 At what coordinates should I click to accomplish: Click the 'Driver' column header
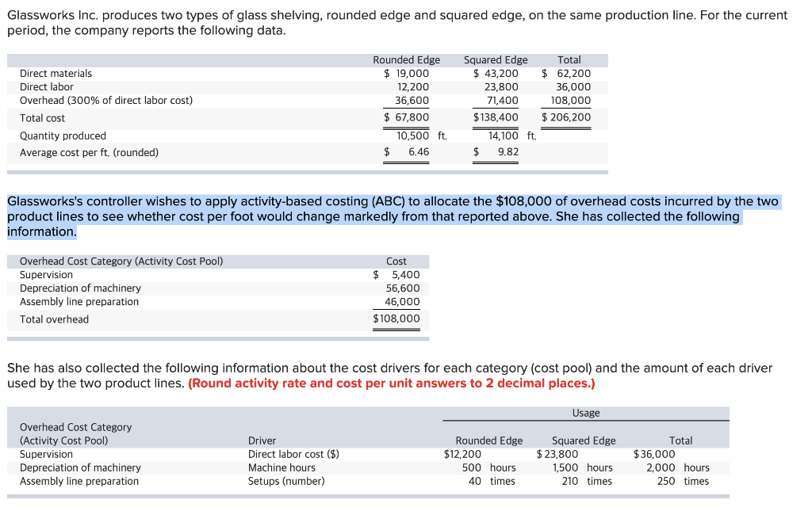tap(262, 441)
